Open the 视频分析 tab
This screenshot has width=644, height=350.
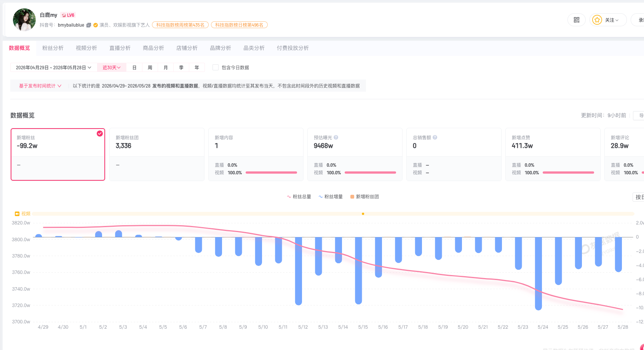(x=86, y=48)
